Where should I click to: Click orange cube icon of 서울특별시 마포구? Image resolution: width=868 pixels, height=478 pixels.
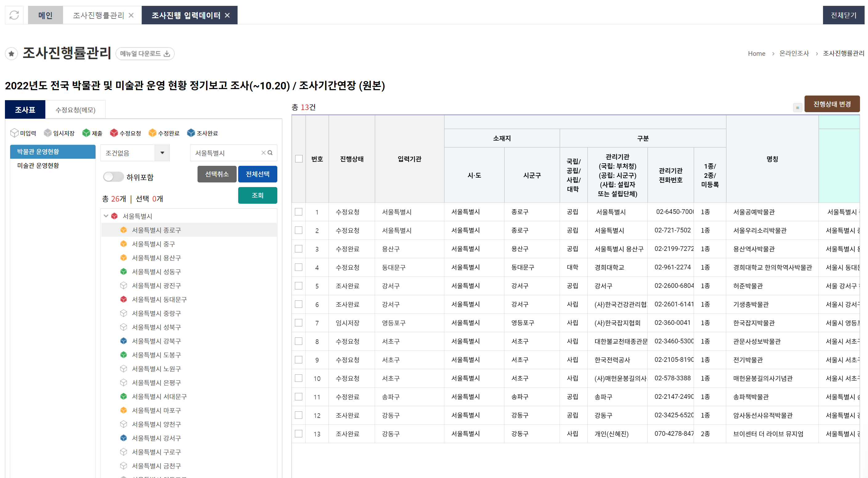[124, 411]
